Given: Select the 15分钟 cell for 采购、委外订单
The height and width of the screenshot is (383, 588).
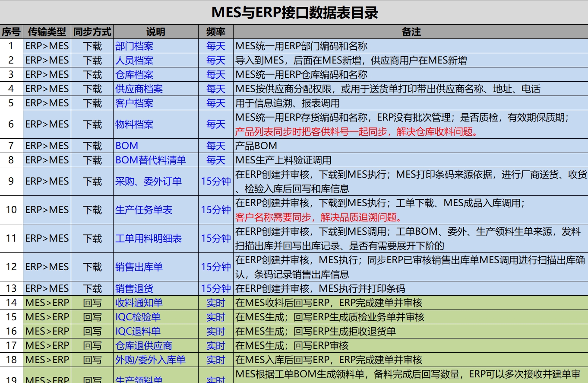Looking at the screenshot, I should [216, 181].
